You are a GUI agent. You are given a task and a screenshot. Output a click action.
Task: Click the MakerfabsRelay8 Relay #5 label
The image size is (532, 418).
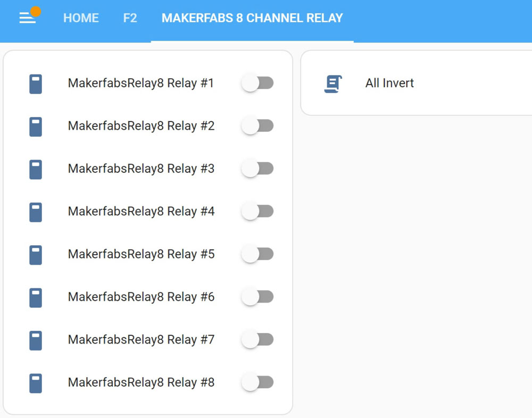tap(141, 254)
